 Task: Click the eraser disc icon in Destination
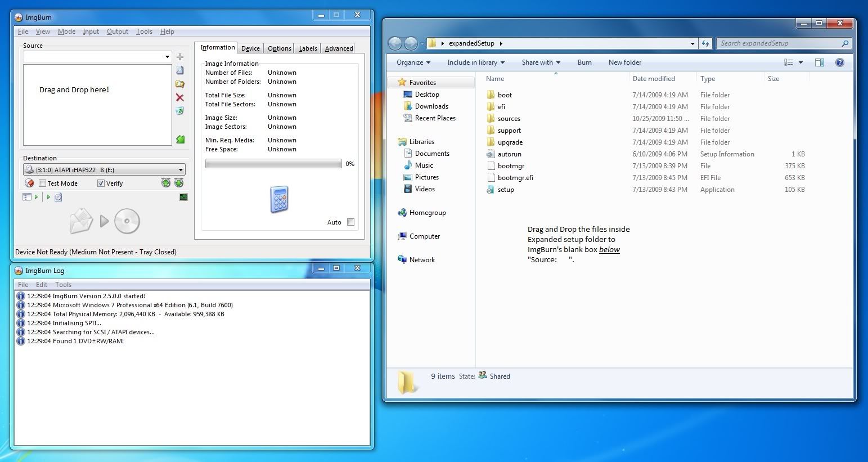tap(29, 183)
